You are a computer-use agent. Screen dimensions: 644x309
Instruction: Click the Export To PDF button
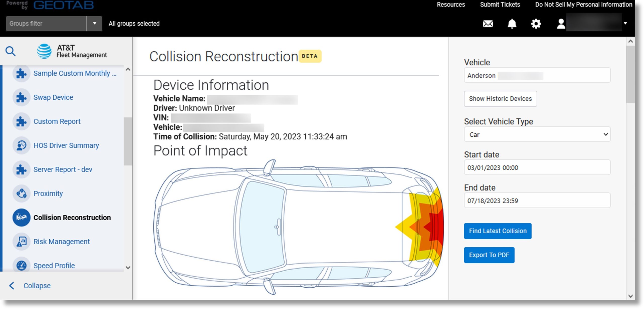[489, 255]
